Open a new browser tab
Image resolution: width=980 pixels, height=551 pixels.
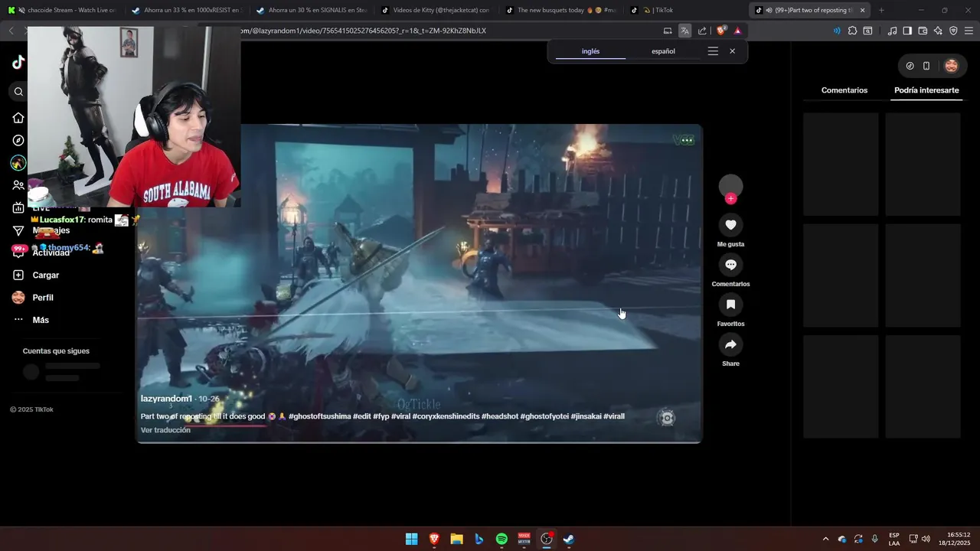[x=881, y=10]
